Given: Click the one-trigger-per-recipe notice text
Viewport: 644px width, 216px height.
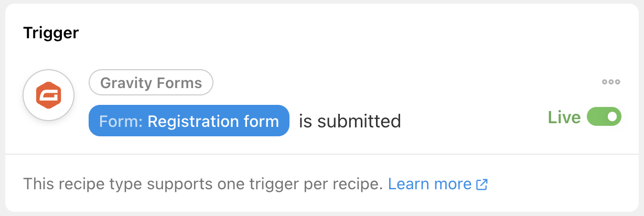Looking at the screenshot, I should tap(203, 184).
